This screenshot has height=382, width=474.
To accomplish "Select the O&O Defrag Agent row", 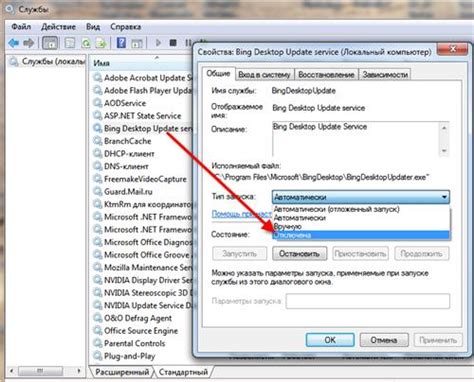I will pos(133,318).
